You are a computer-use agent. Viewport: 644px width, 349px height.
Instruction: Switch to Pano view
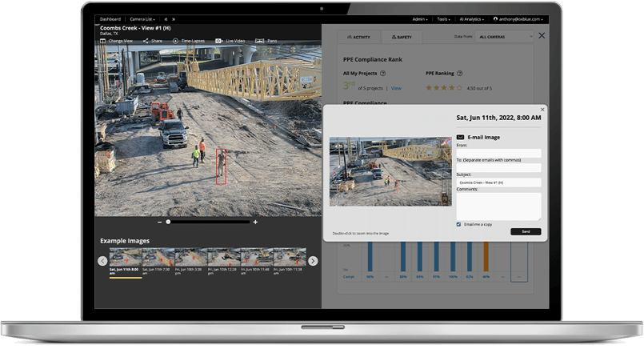click(x=266, y=41)
